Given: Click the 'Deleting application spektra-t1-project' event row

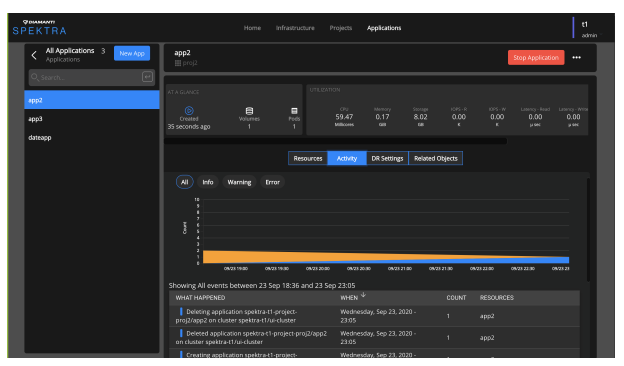Looking at the screenshot, I should point(374,316).
